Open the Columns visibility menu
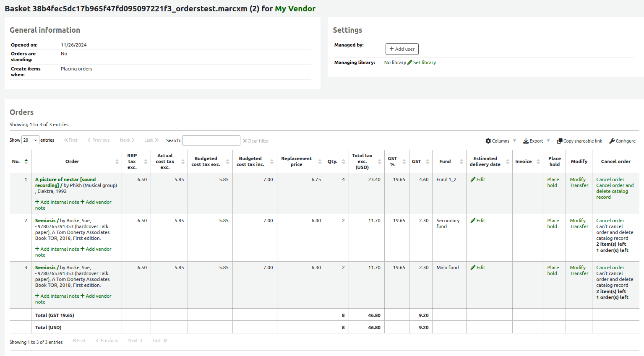Screen dimensions: 644x356 point(501,141)
